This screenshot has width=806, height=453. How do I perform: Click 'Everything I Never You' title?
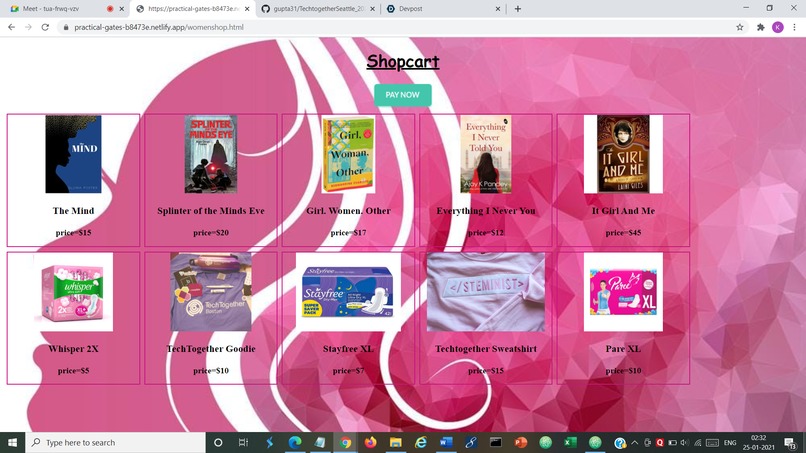pos(486,211)
